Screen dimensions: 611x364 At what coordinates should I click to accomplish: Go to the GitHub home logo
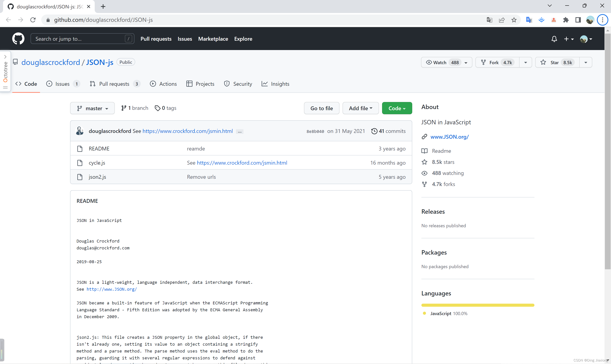click(18, 39)
